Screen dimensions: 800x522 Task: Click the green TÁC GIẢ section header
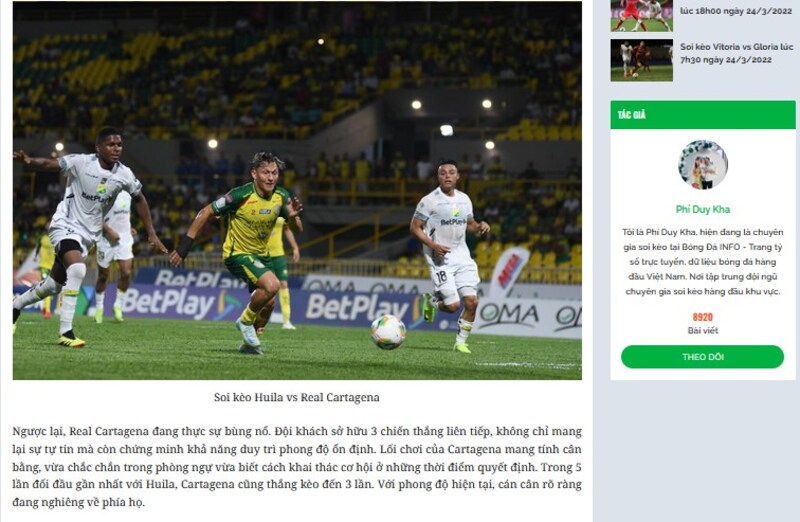coord(703,115)
